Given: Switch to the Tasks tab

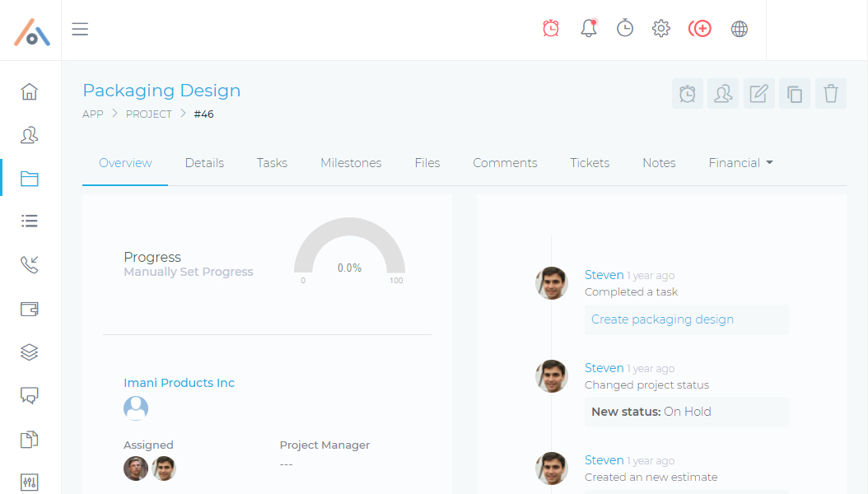Looking at the screenshot, I should (272, 163).
